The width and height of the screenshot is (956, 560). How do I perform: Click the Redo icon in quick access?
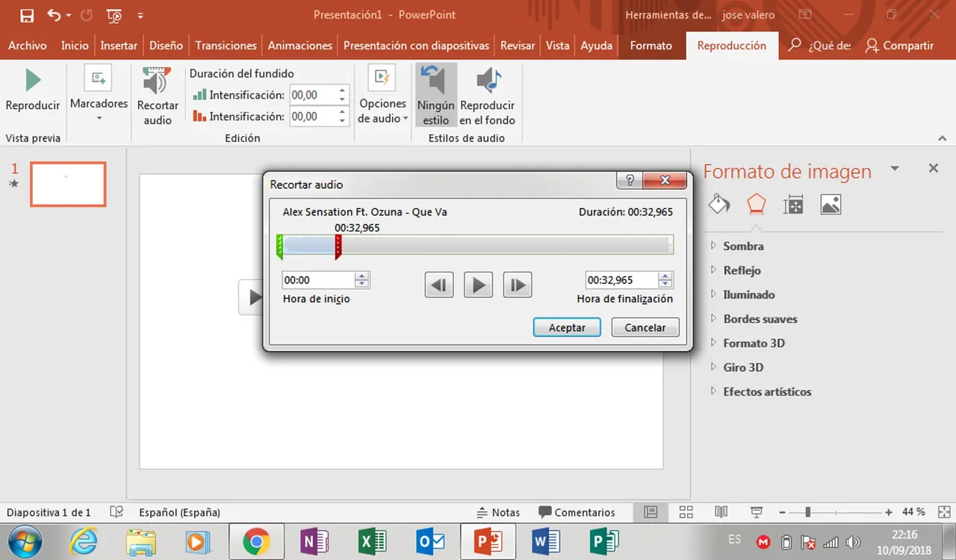[86, 15]
